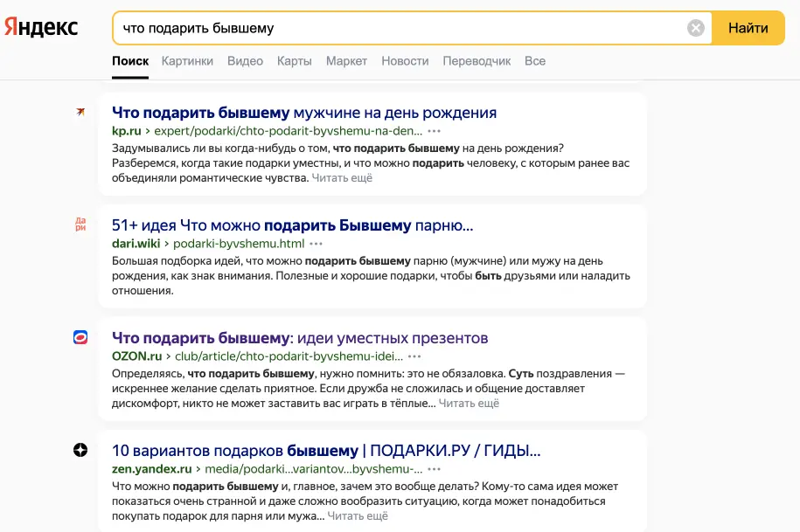
Task: Click inside the search query input field
Action: [393, 28]
